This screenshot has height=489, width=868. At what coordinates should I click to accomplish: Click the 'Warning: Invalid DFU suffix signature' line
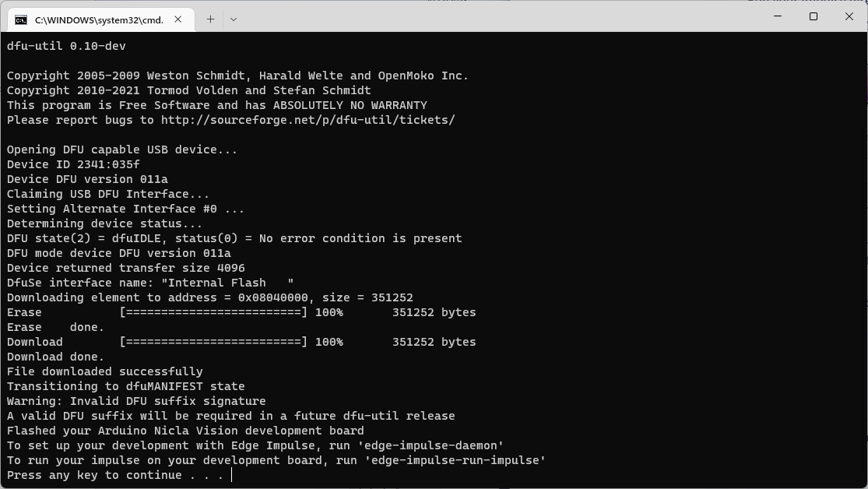(136, 402)
